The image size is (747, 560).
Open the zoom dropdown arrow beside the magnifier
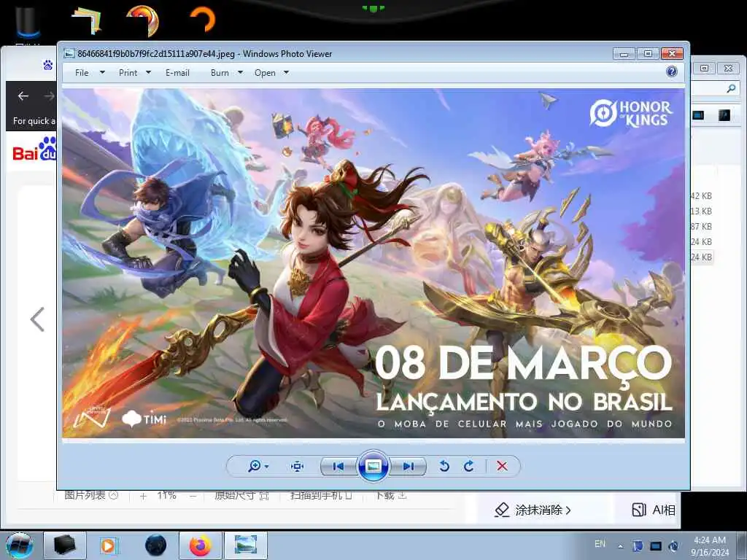coord(266,467)
